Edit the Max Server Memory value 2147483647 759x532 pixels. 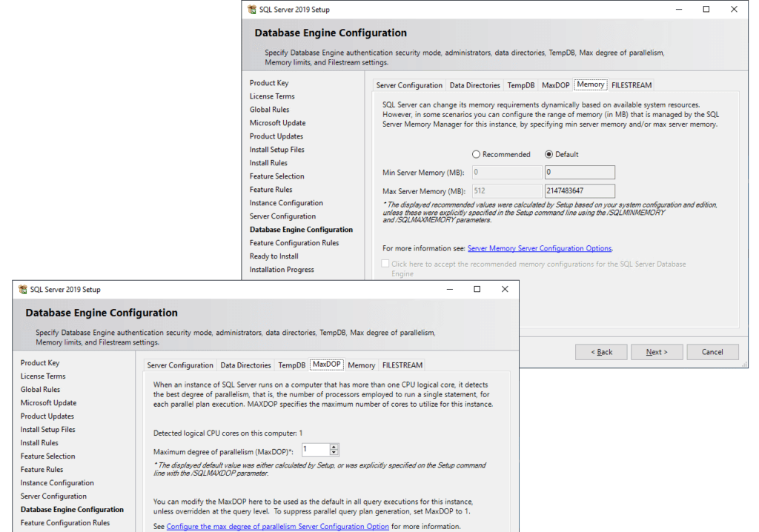(580, 190)
